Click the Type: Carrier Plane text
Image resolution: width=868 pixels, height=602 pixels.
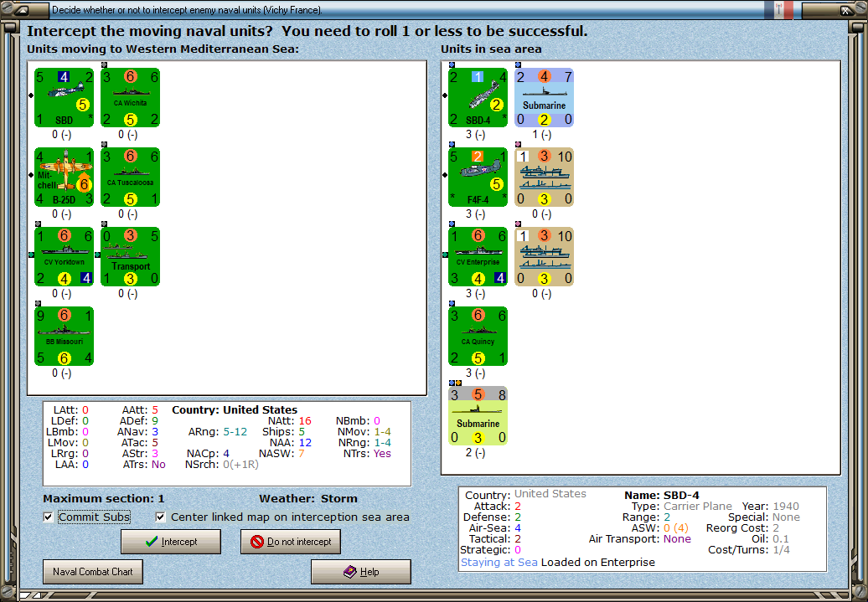(681, 507)
